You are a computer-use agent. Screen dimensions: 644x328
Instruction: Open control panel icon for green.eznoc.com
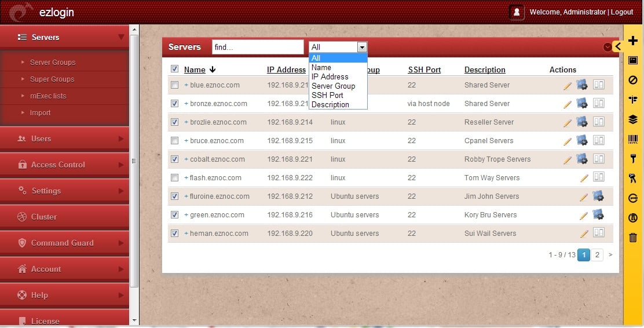(x=598, y=214)
